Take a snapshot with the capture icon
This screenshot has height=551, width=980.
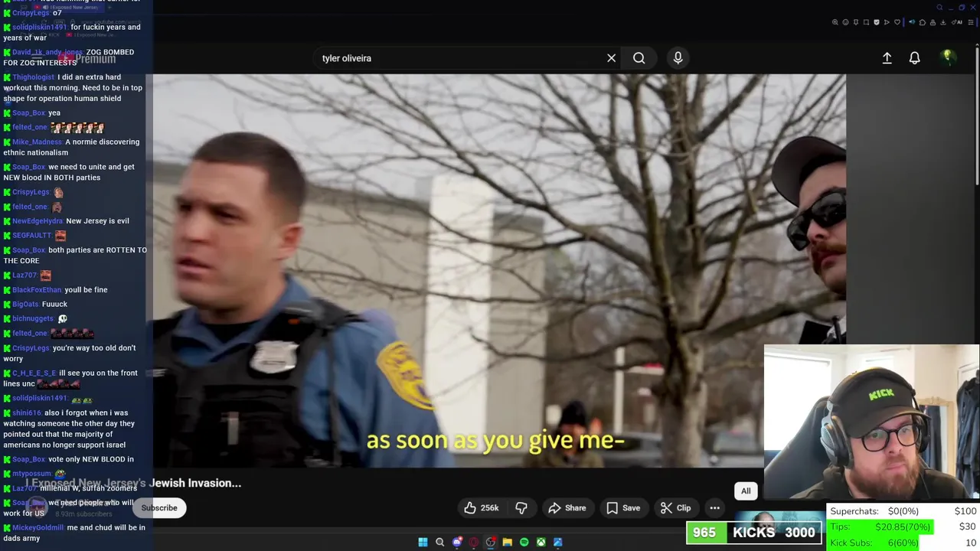point(866,22)
